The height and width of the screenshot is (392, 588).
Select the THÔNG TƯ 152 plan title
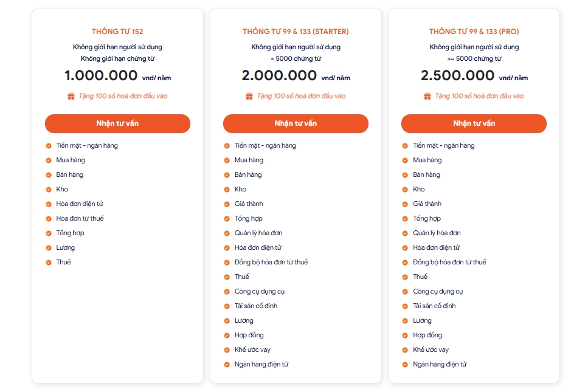(x=117, y=32)
